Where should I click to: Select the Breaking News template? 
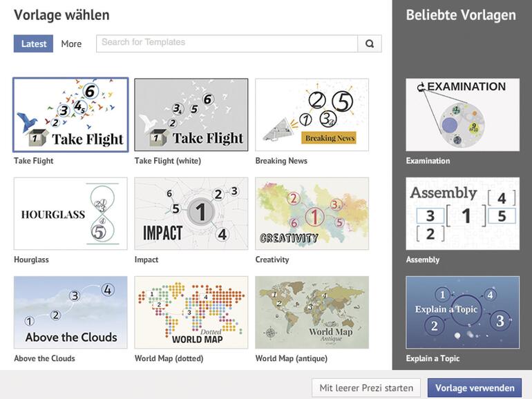(312, 115)
